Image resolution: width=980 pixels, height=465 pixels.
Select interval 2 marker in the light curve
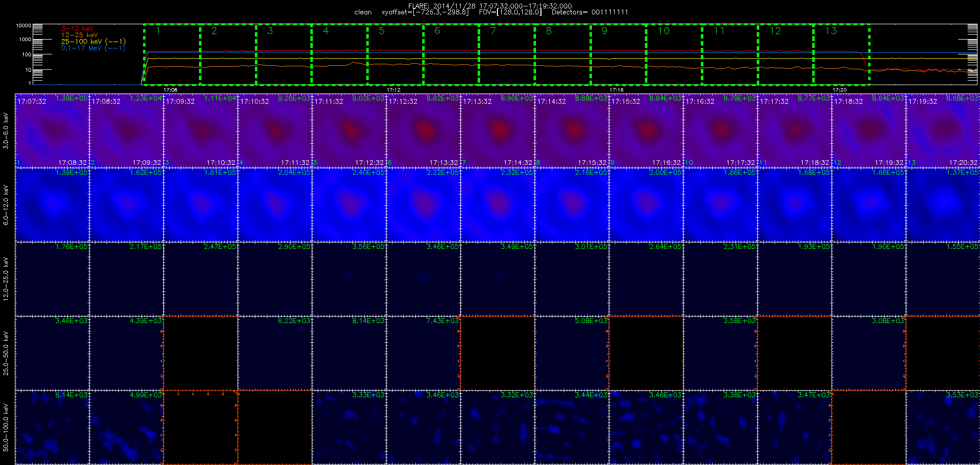(214, 31)
